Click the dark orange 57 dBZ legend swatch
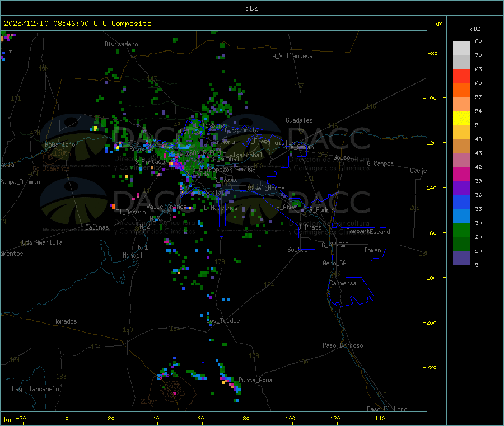The width and height of the screenshot is (504, 426). pyautogui.click(x=461, y=90)
